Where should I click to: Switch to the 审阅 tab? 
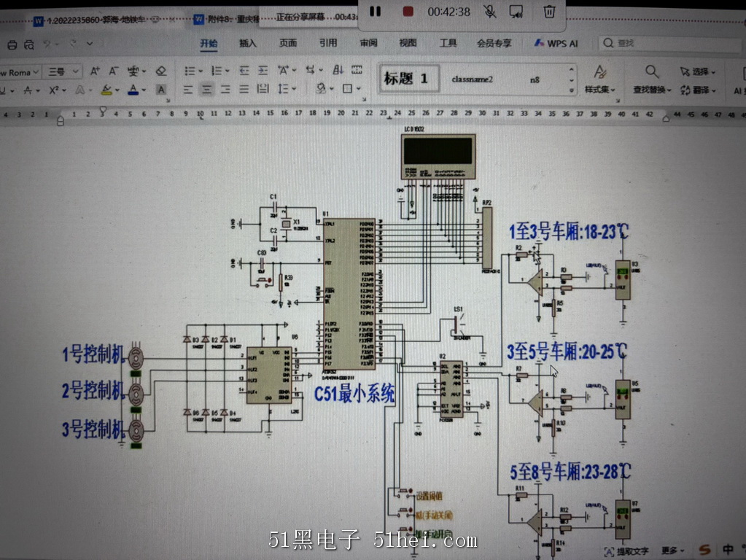click(368, 43)
